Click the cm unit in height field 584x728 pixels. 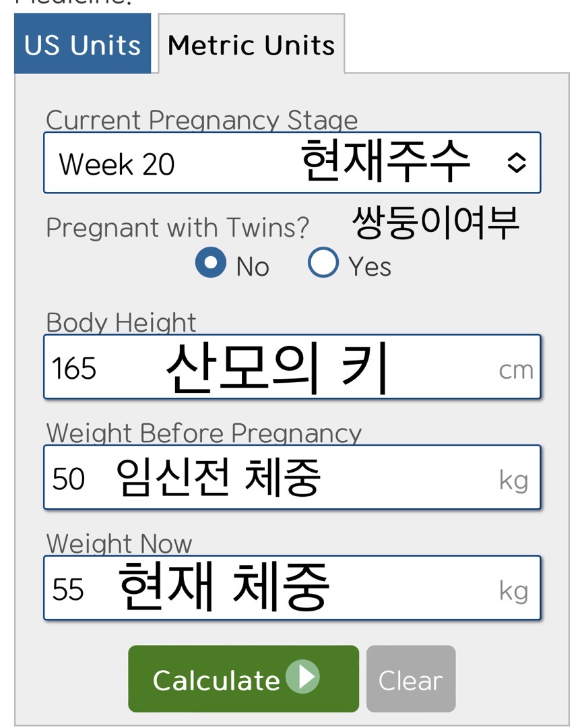pyautogui.click(x=516, y=370)
